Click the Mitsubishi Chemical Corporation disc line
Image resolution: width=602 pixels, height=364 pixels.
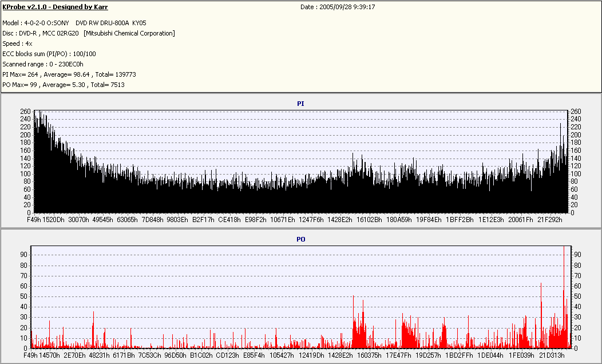click(89, 33)
